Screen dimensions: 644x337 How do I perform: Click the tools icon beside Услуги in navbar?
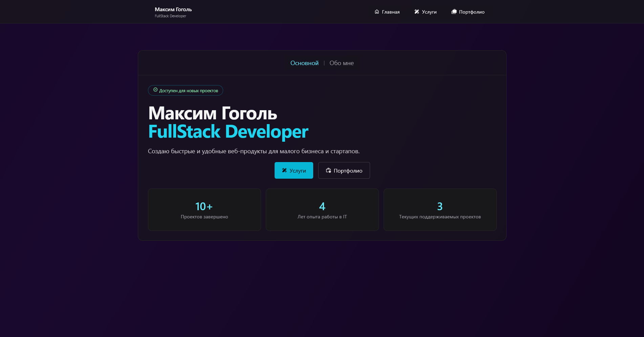(x=417, y=12)
